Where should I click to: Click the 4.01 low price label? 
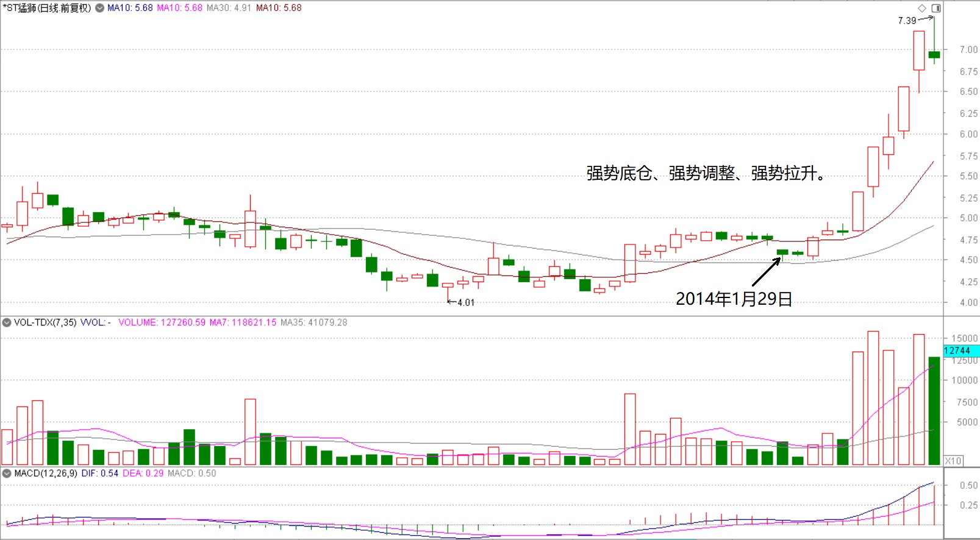[466, 302]
